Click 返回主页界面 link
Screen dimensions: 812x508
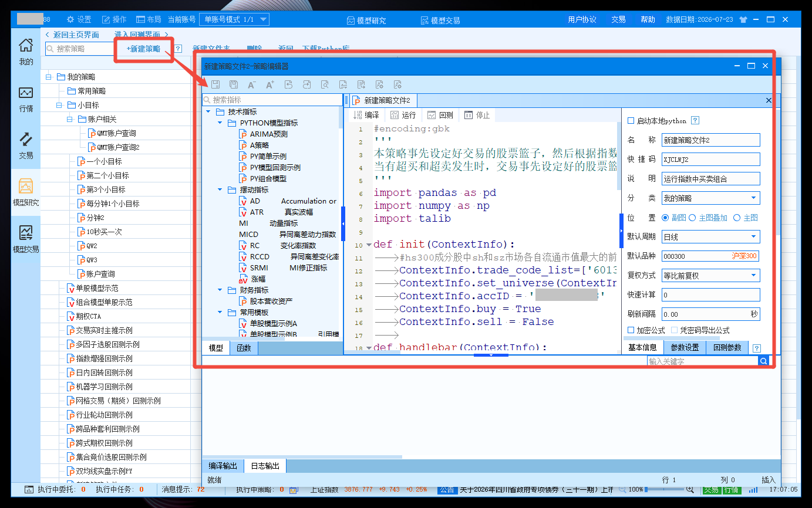(x=72, y=35)
